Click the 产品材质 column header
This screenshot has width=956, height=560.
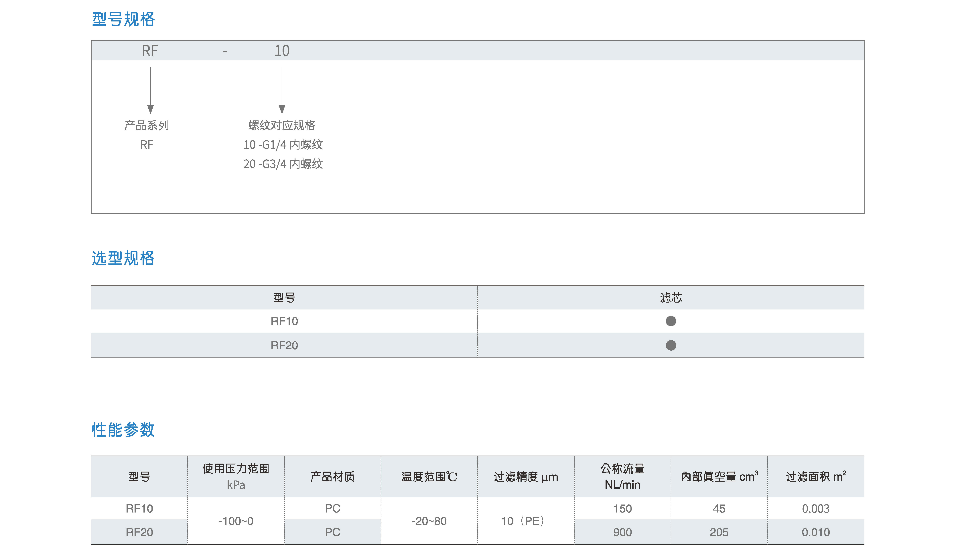click(333, 477)
